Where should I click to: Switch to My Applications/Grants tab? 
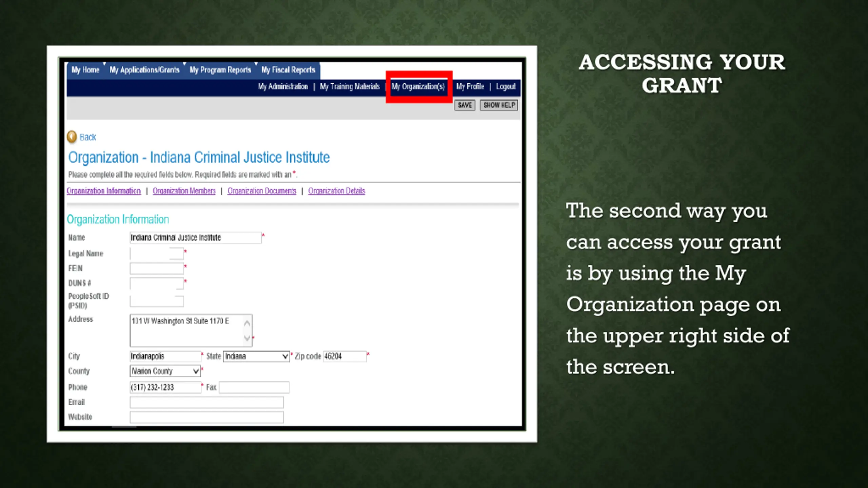(x=144, y=70)
